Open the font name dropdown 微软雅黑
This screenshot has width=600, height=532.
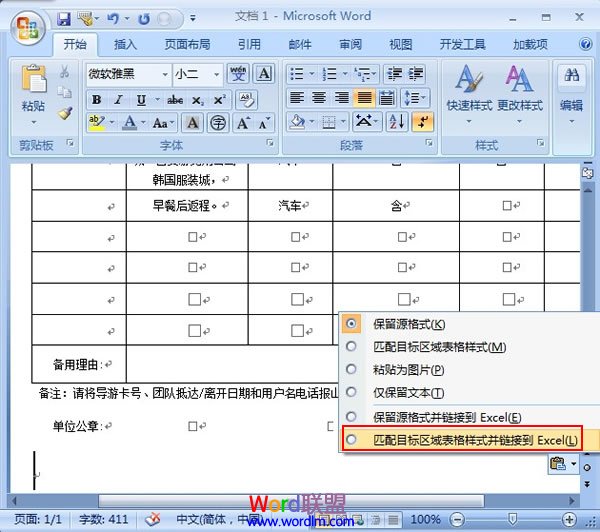click(x=165, y=74)
